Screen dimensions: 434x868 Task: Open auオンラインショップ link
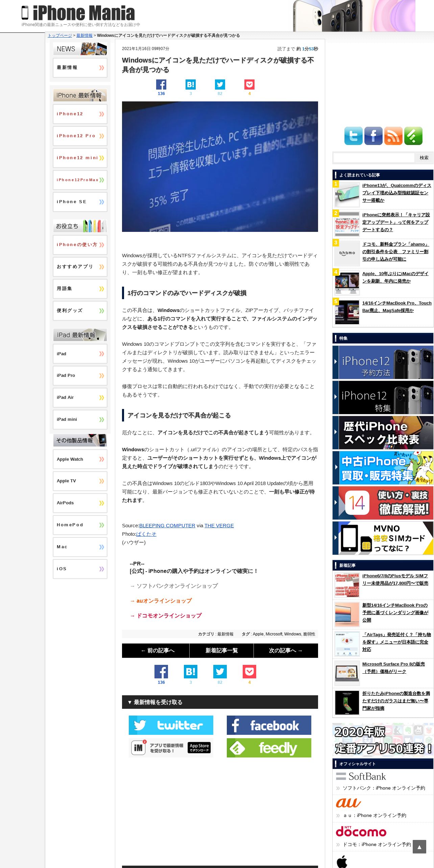pos(161,601)
